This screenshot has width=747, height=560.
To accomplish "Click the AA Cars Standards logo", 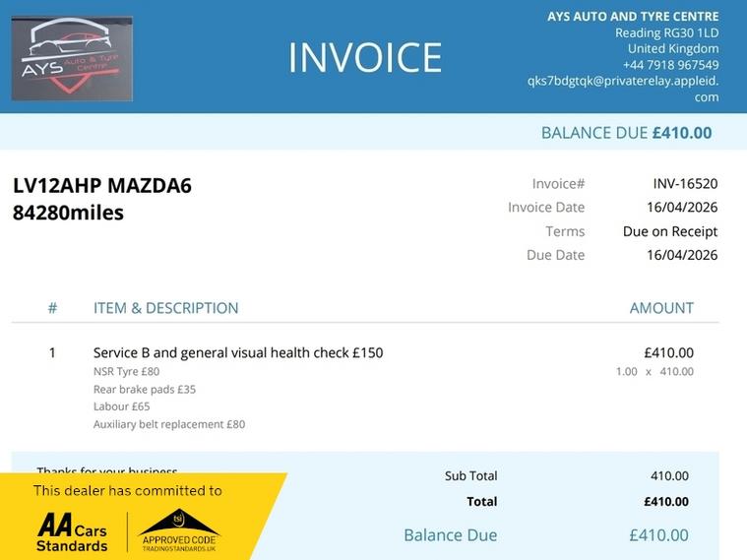I will (72, 531).
